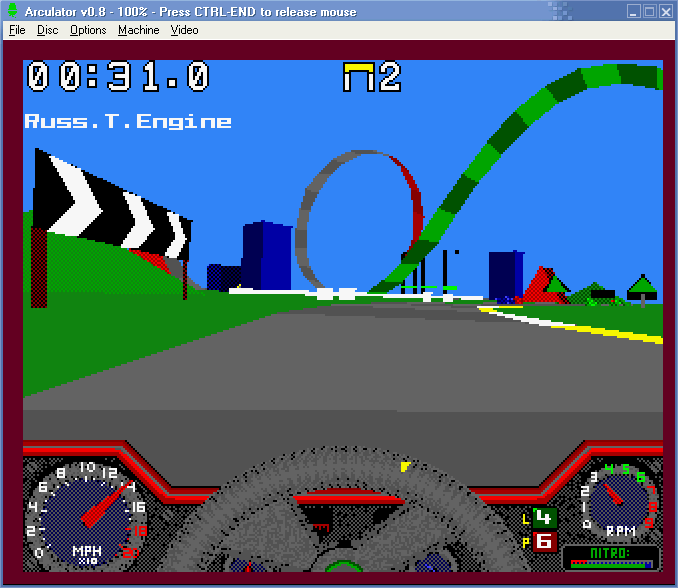
Task: Expand the Machine menu
Action: click(138, 30)
